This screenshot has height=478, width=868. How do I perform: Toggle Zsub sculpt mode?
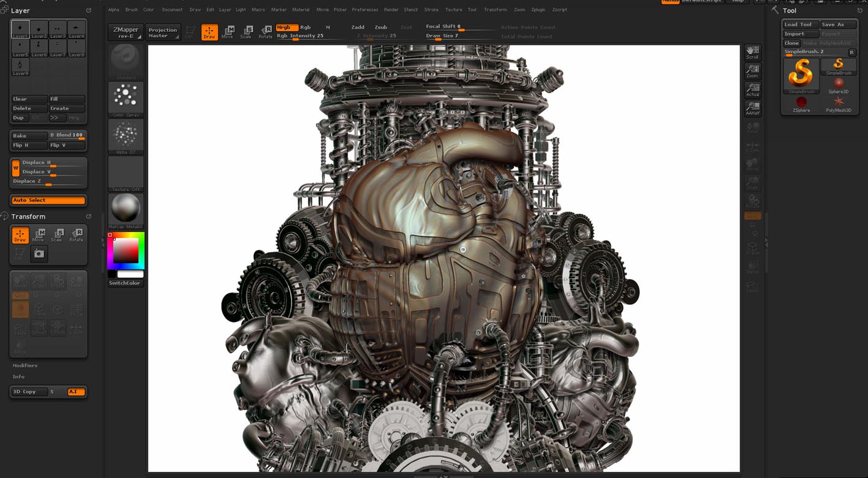coord(381,28)
